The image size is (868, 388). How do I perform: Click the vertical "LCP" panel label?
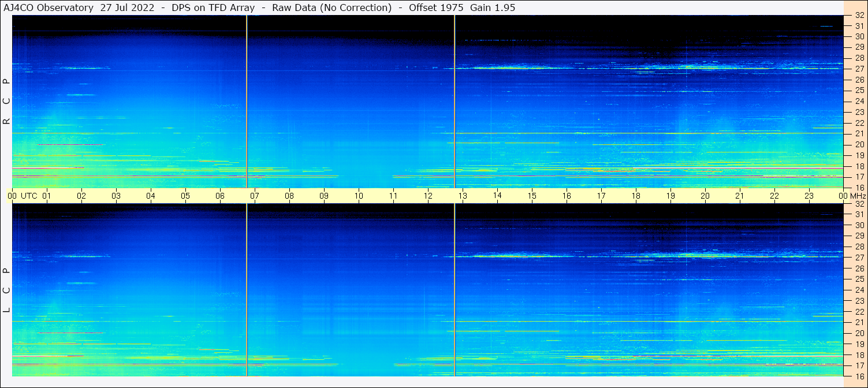[x=6, y=290]
